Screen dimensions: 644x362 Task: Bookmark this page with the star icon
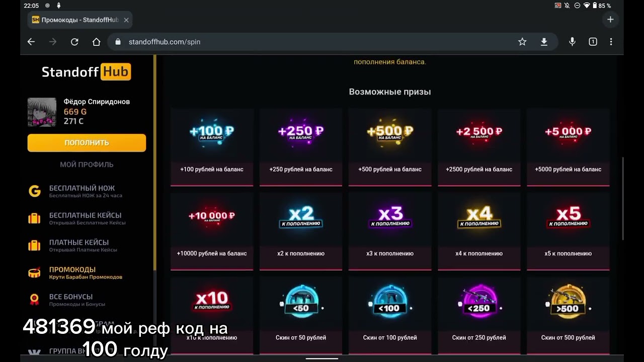click(522, 42)
